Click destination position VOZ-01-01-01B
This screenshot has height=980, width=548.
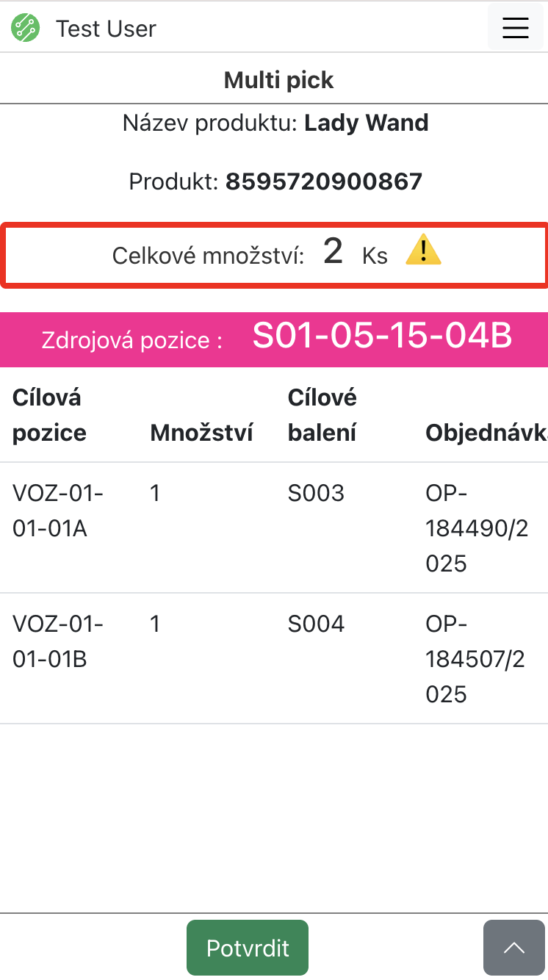coord(58,641)
